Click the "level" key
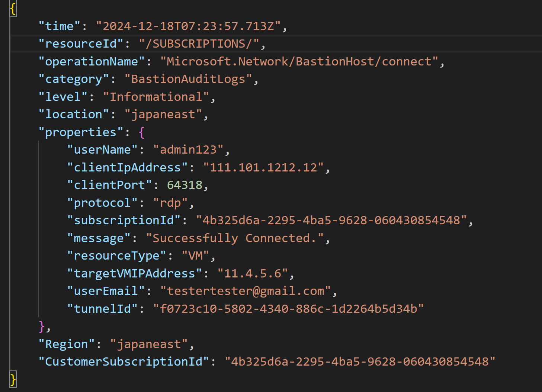This screenshot has width=542, height=392. pos(63,97)
